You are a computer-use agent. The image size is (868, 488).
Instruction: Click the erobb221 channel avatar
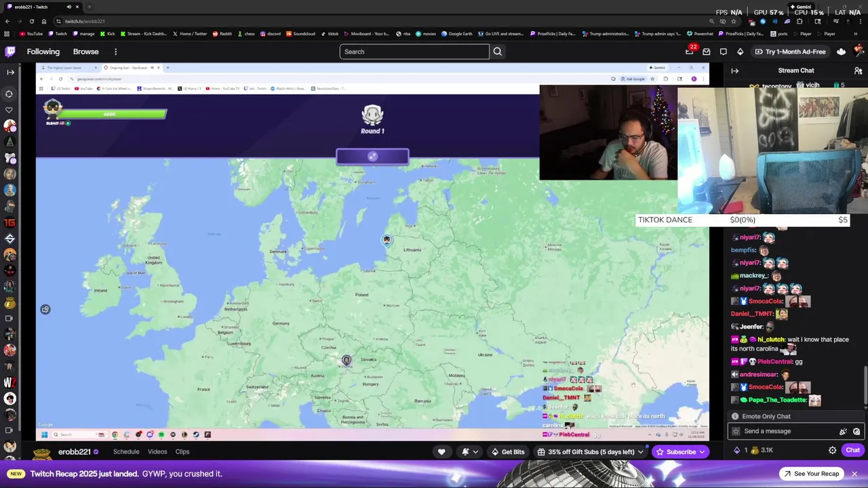click(42, 453)
